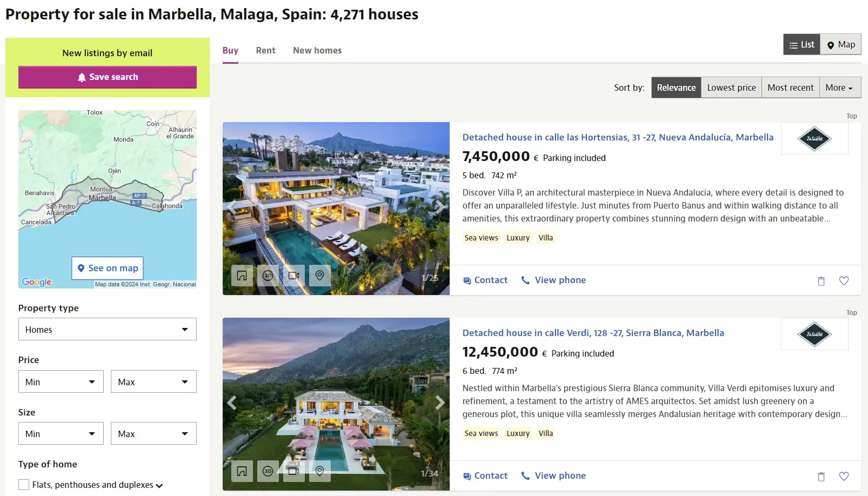
Task: Open the calle Verdi detached house listing
Action: (x=592, y=333)
